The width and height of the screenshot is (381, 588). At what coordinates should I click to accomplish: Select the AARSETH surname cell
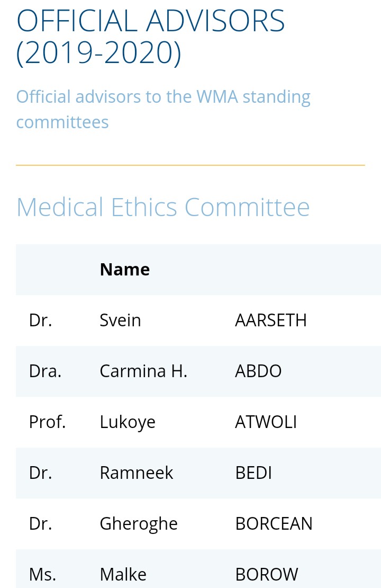[x=271, y=320]
